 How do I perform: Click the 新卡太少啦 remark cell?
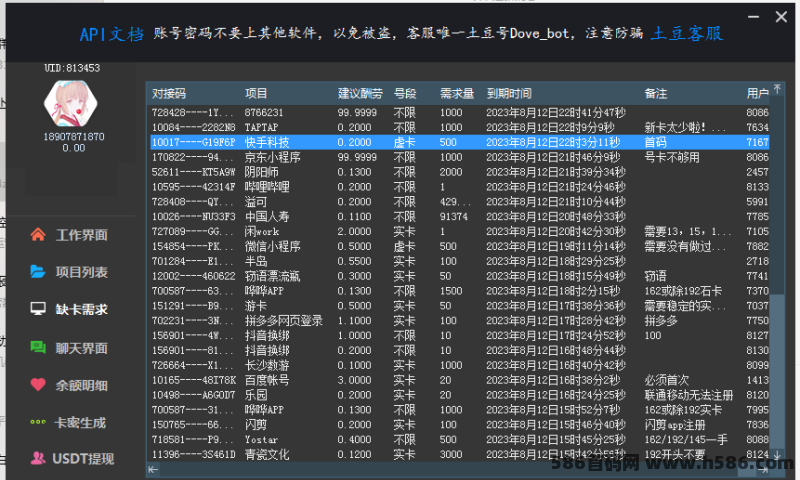(684, 127)
